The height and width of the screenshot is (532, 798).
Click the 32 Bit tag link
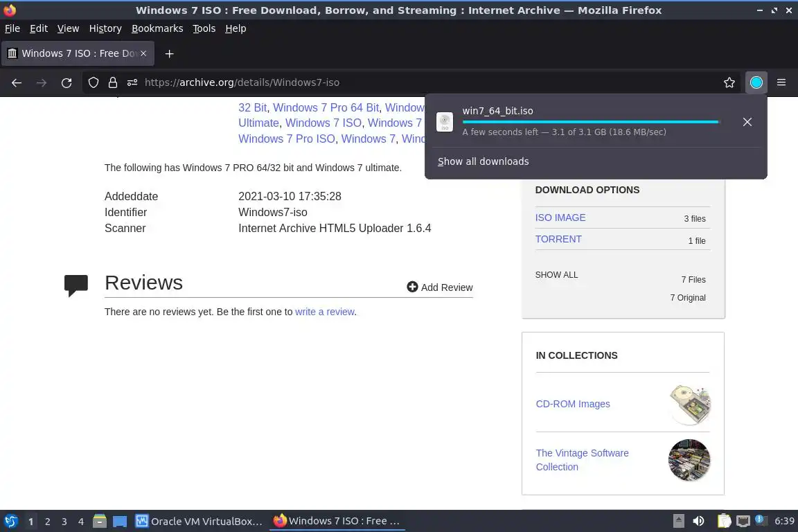252,107
